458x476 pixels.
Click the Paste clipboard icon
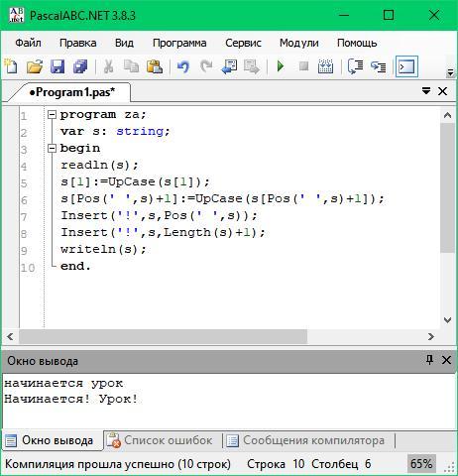coord(155,66)
